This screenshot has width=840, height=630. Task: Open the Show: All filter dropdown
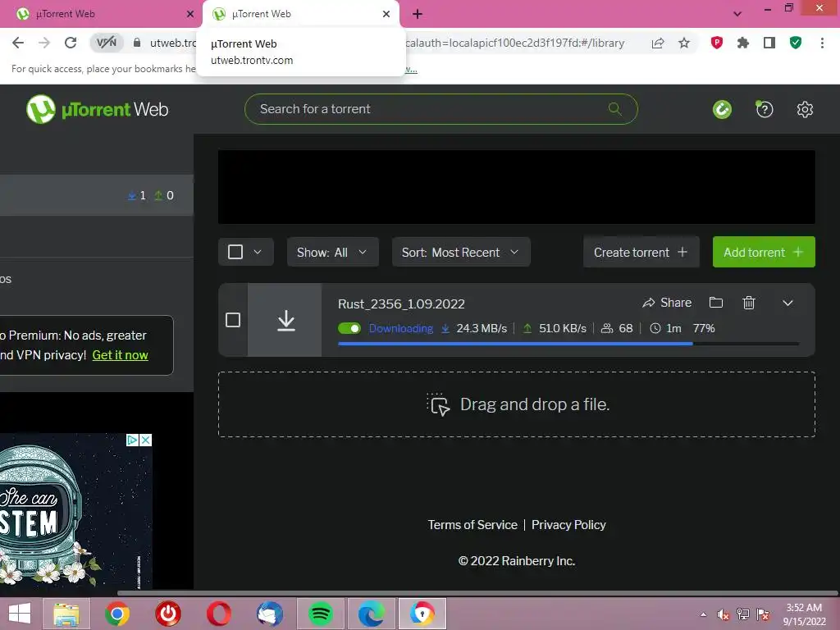pos(333,252)
